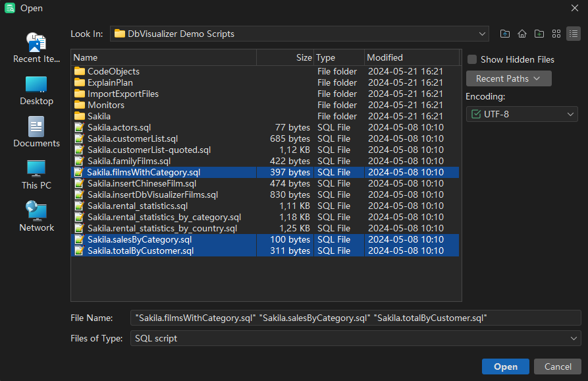Switch to grid view
The width and height of the screenshot is (588, 381).
pyautogui.click(x=556, y=34)
